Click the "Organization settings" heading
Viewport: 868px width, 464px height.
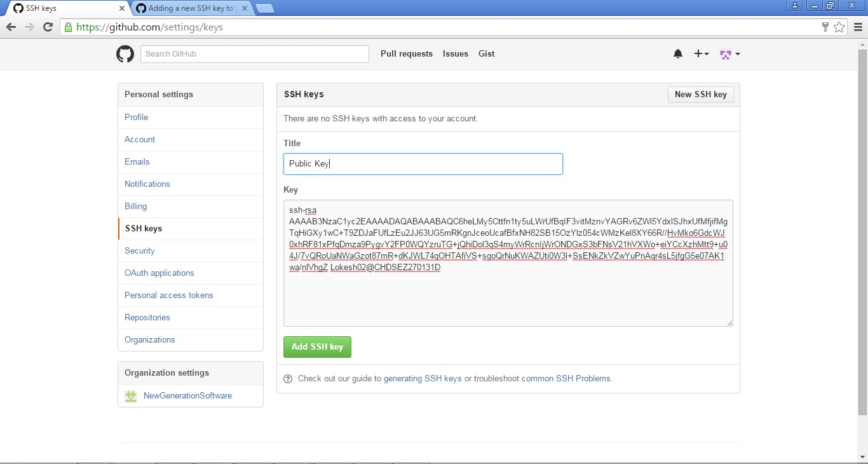166,373
